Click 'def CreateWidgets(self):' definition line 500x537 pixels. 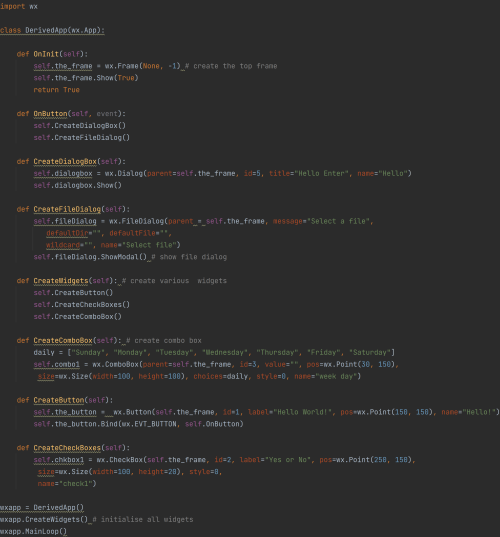pyautogui.click(x=67, y=281)
